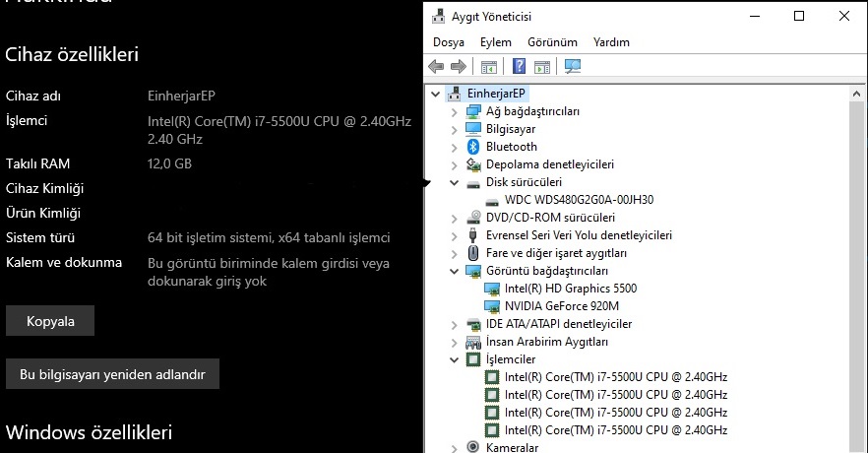Image resolution: width=868 pixels, height=453 pixels.
Task: Expand the Bluetooth node
Action: [454, 148]
